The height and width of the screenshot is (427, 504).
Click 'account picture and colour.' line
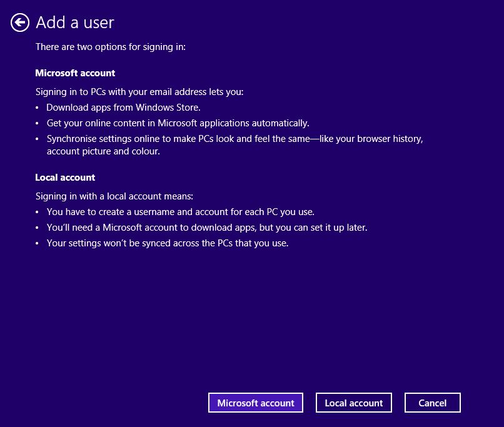tap(103, 151)
